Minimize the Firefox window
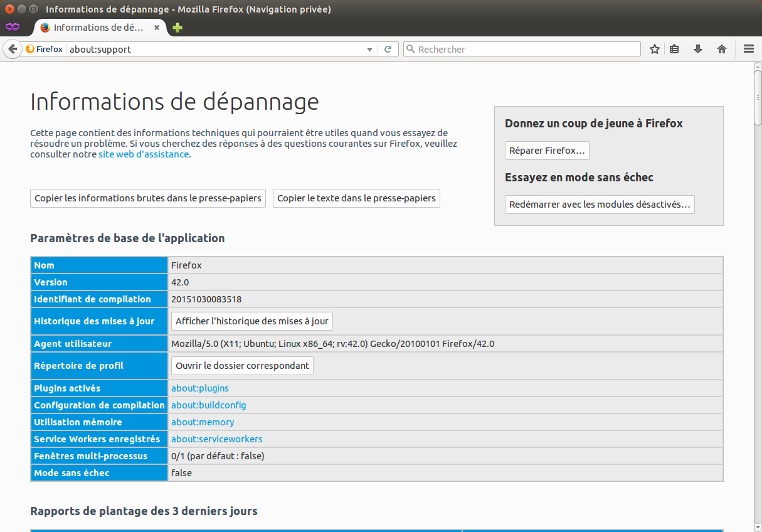Screen dimensions: 762x532 pos(21,9)
